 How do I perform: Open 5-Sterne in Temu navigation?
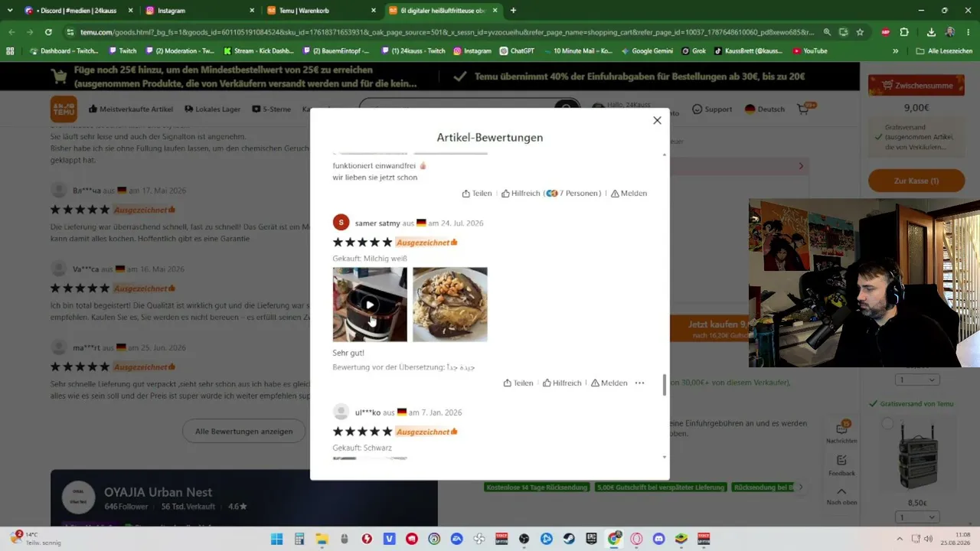coord(271,109)
